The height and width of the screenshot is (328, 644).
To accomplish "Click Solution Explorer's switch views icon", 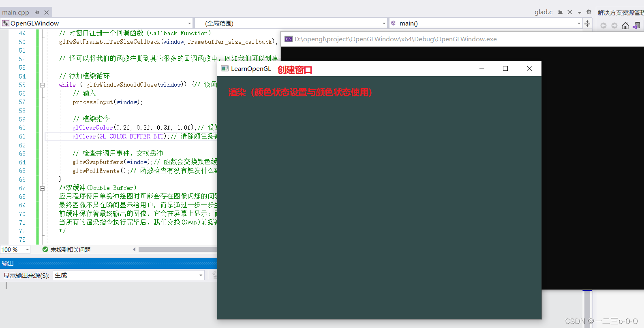I will (x=636, y=26).
